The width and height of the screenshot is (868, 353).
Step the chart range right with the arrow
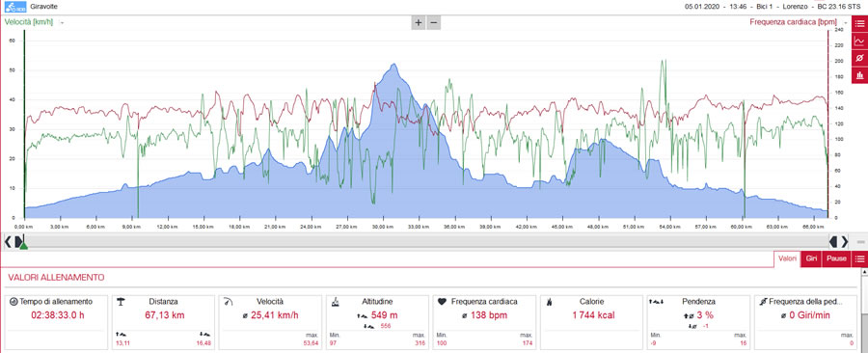845,241
